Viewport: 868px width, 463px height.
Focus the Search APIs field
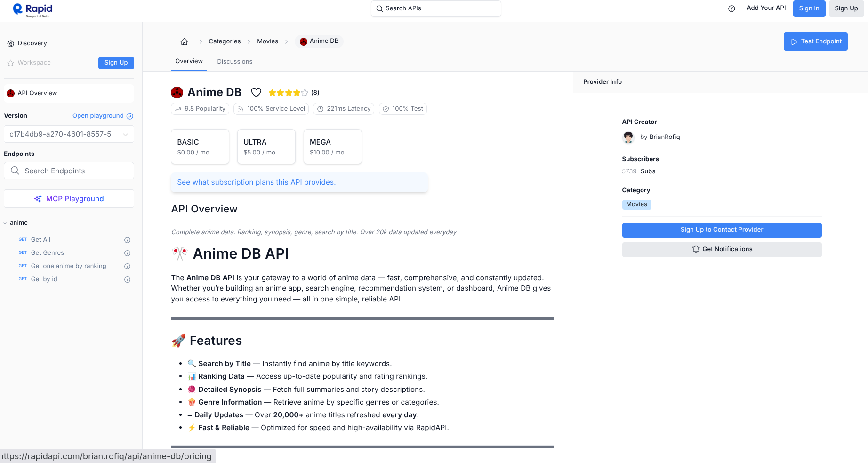[436, 8]
